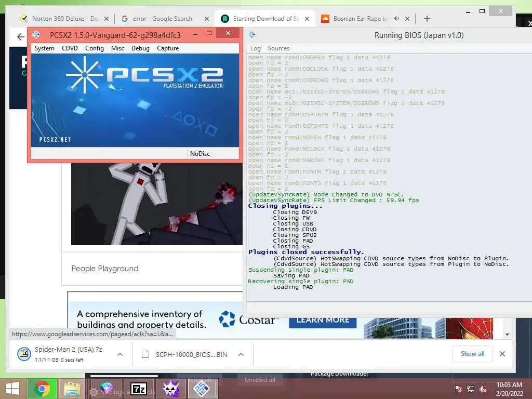
Task: Open the Log menu in console window
Action: (x=256, y=48)
